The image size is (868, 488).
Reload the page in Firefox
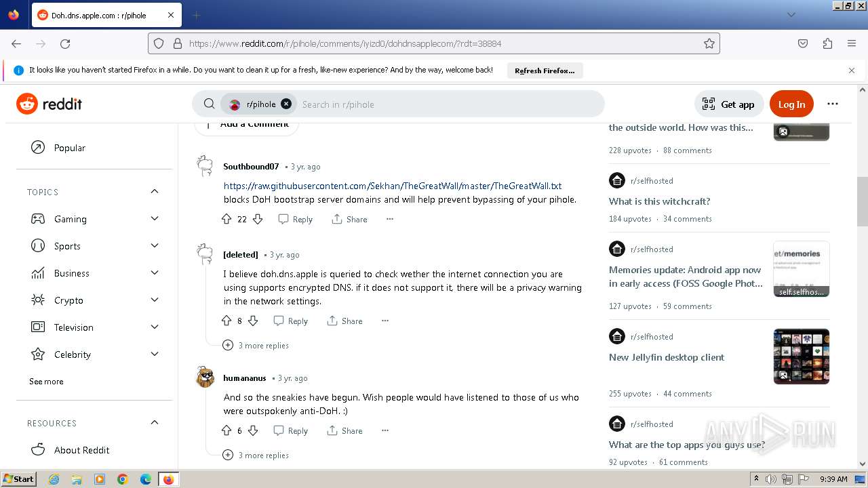tap(65, 43)
